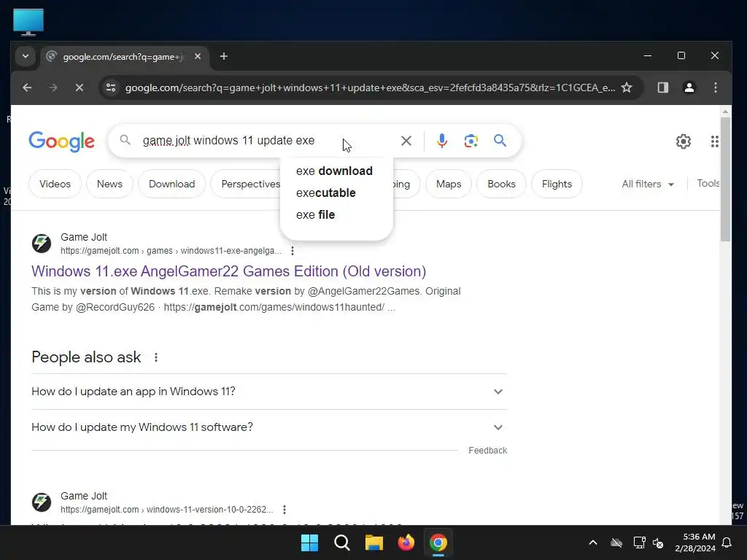Screen dimensions: 747x560
Task: Click the page vertical scrollbar thumb
Action: (725, 179)
